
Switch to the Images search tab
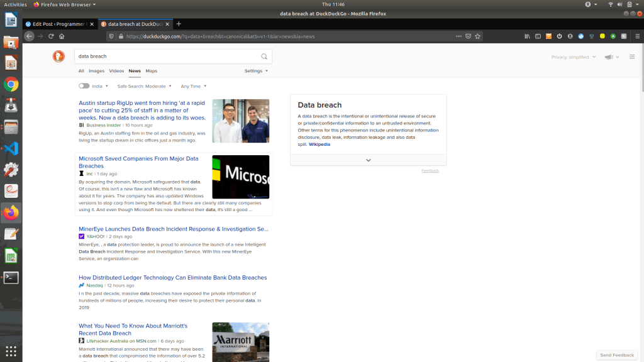click(96, 71)
